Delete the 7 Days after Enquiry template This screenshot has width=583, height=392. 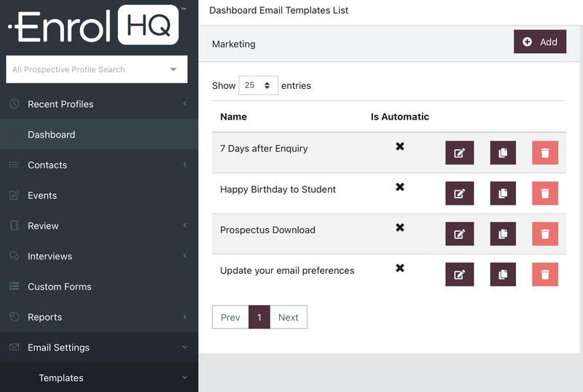pos(545,153)
